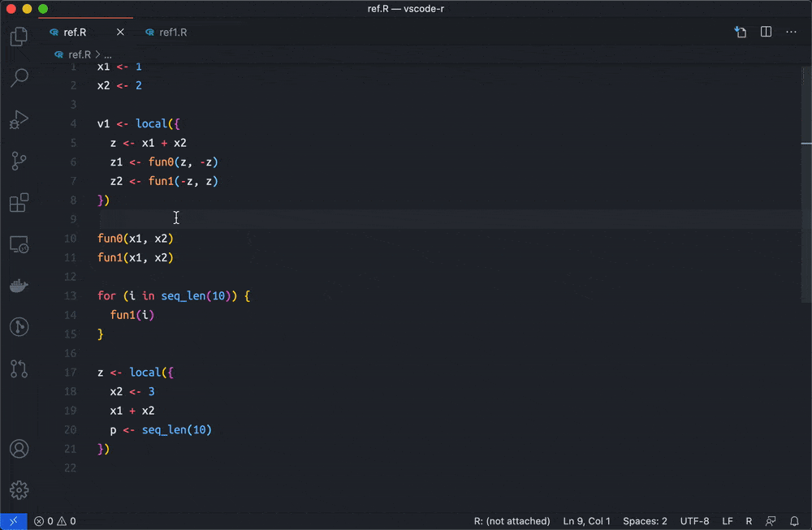The height and width of the screenshot is (530, 812).
Task: Open the Manage settings gear
Action: tap(19, 490)
